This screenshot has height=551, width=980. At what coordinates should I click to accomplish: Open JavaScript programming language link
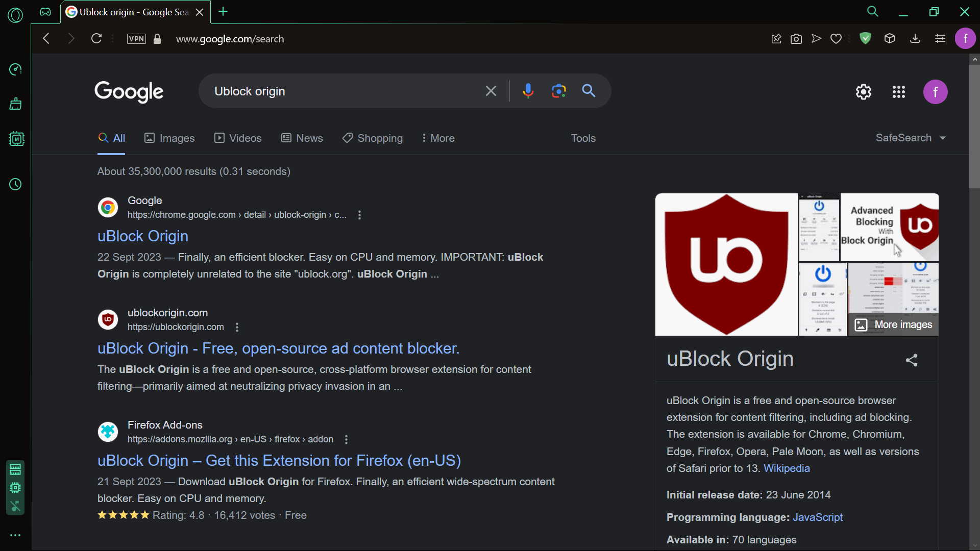818,517
